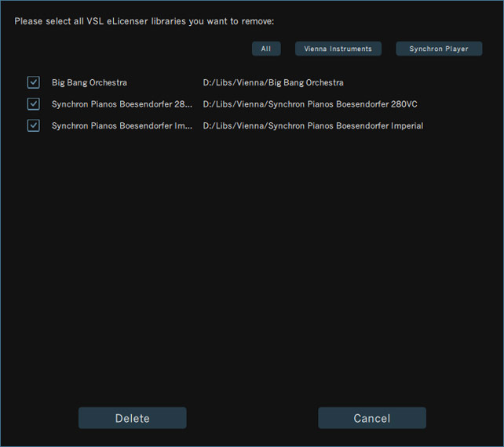This screenshot has height=447, width=504.
Task: Click the 'Please select all VSL eLicenser' heading
Action: 144,21
